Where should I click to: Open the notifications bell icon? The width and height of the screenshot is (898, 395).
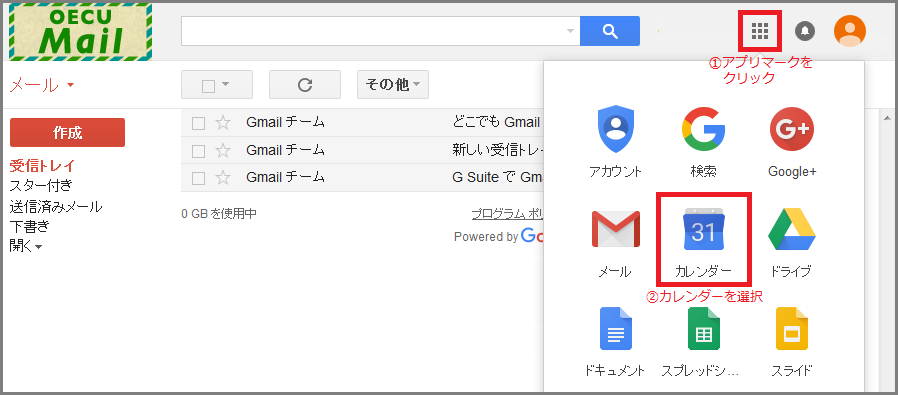805,30
